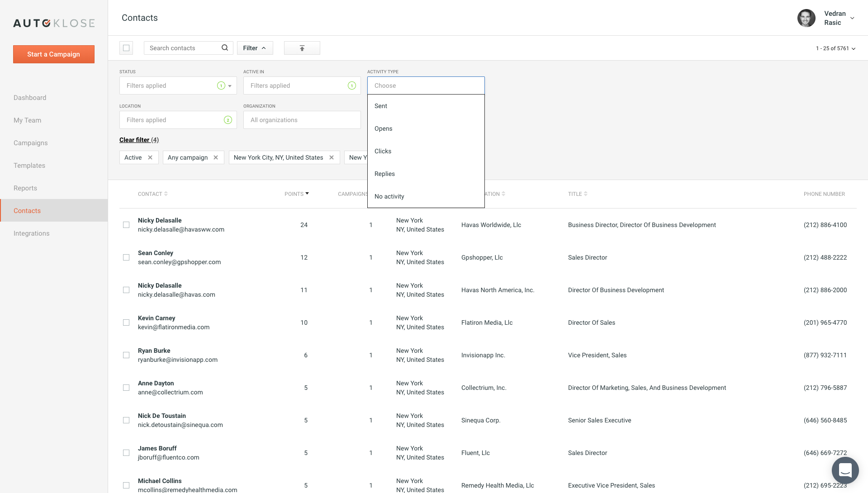Sort contacts by Contact column arrows
868x493 pixels.
point(166,194)
